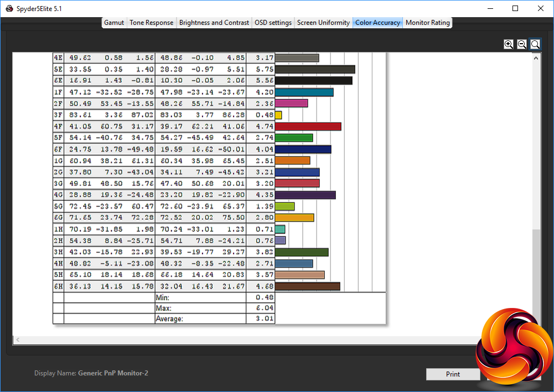Select the Brightness and Contrast tab
Viewport: 554px width, 392px height.
214,23
